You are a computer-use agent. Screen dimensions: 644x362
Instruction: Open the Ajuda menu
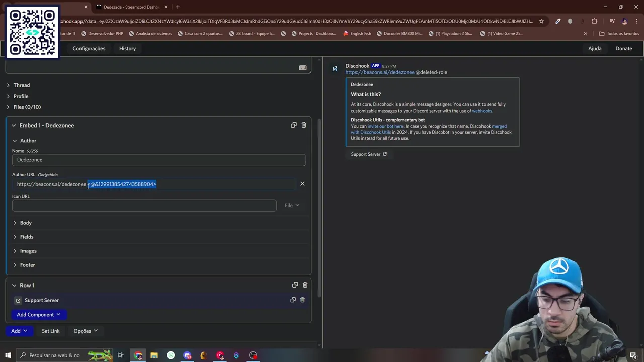tap(595, 48)
